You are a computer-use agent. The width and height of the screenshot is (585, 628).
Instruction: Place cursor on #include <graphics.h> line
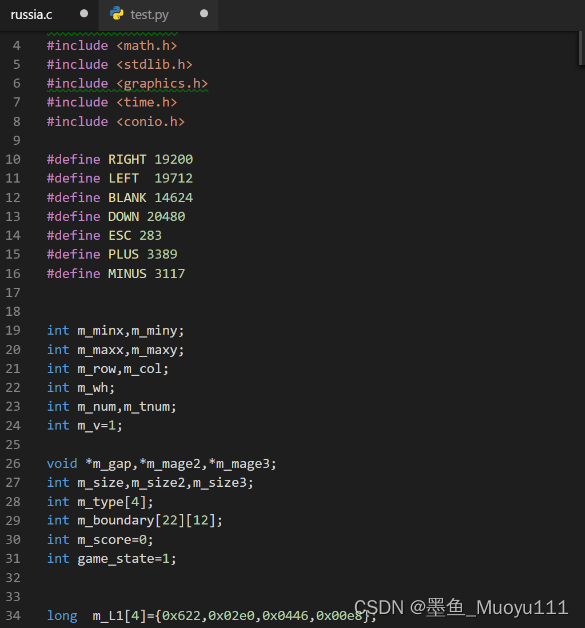click(127, 84)
